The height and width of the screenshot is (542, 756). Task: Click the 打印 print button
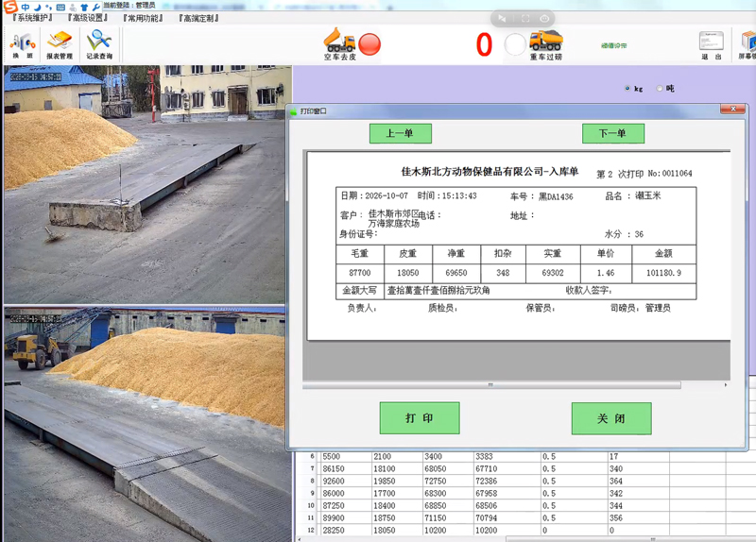[x=420, y=418]
